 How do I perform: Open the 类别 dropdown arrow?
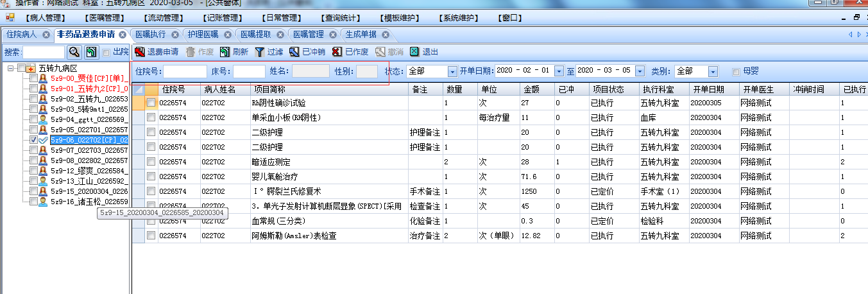pyautogui.click(x=713, y=71)
